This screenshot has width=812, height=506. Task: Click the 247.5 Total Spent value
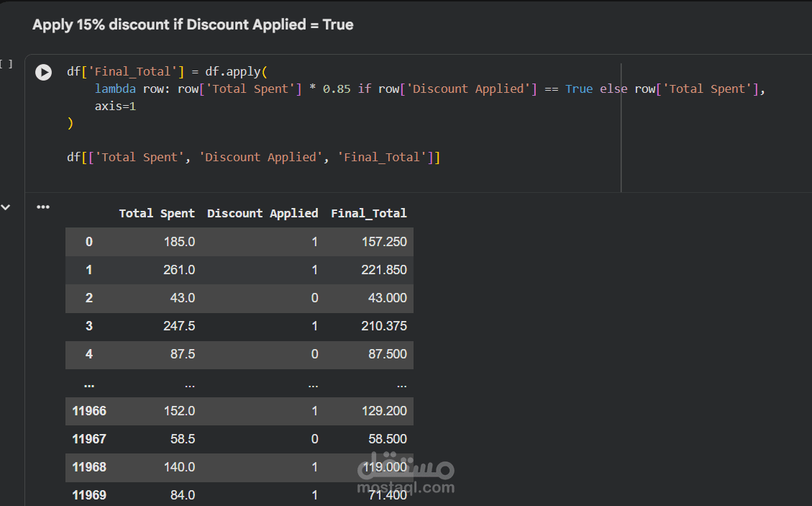click(179, 326)
